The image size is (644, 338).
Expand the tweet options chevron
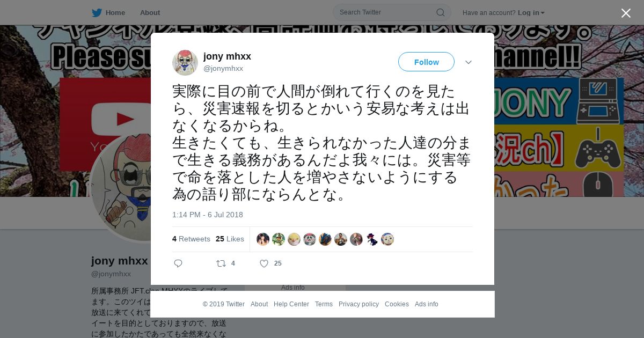[469, 62]
